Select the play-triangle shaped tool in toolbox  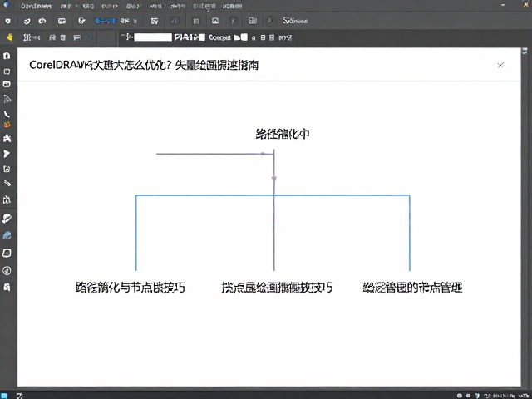[7, 154]
